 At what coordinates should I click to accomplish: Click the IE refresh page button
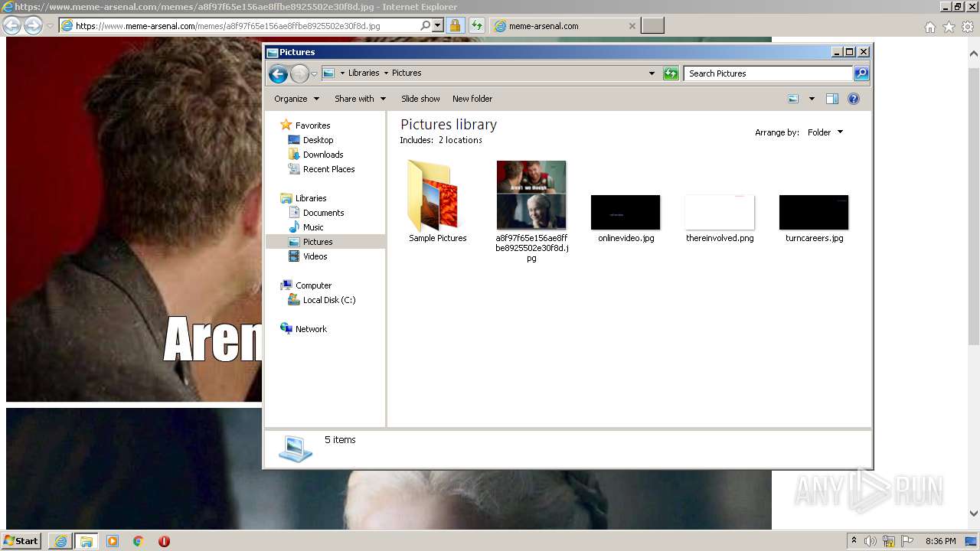pos(477,25)
